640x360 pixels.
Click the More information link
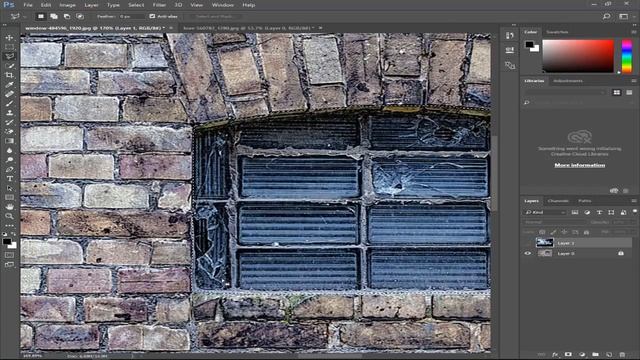580,165
